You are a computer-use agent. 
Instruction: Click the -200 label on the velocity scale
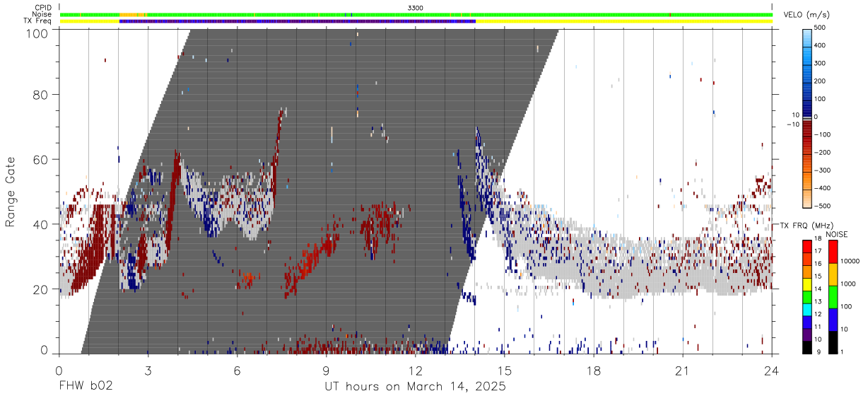(x=822, y=152)
